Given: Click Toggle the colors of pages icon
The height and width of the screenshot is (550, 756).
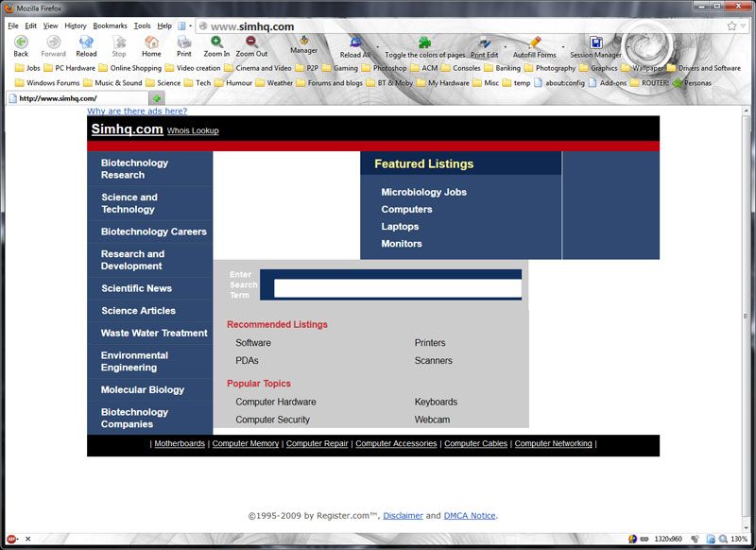Looking at the screenshot, I should [x=424, y=43].
